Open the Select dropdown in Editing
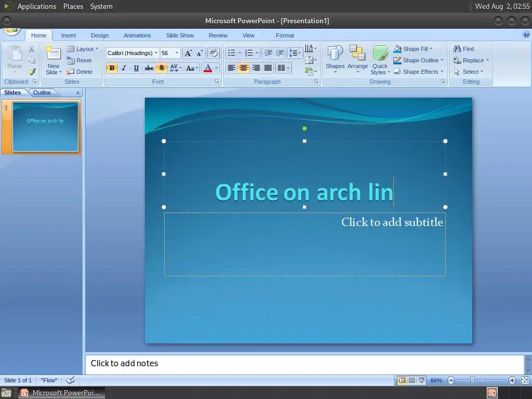Image resolution: width=532 pixels, height=399 pixels. pyautogui.click(x=469, y=72)
